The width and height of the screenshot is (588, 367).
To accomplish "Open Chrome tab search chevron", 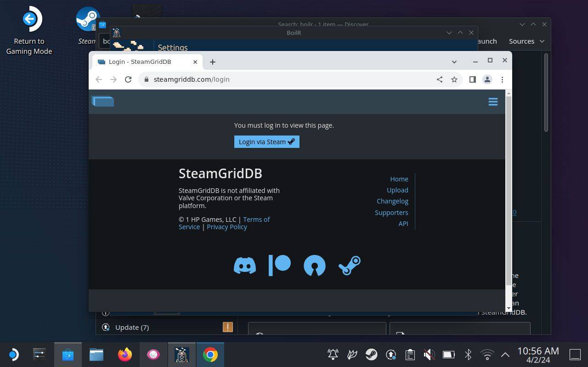I will 454,62.
